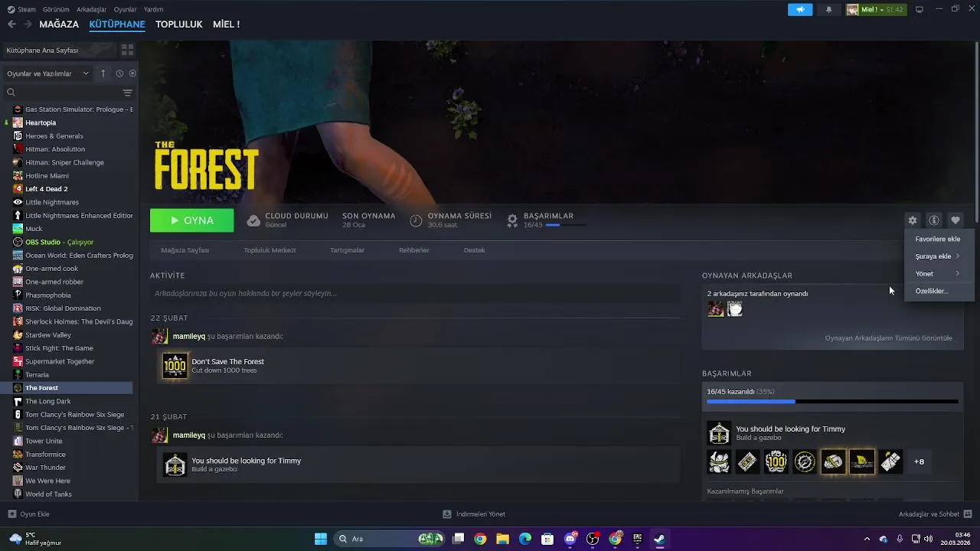
Task: Open the Oyunlar menu
Action: click(126, 9)
